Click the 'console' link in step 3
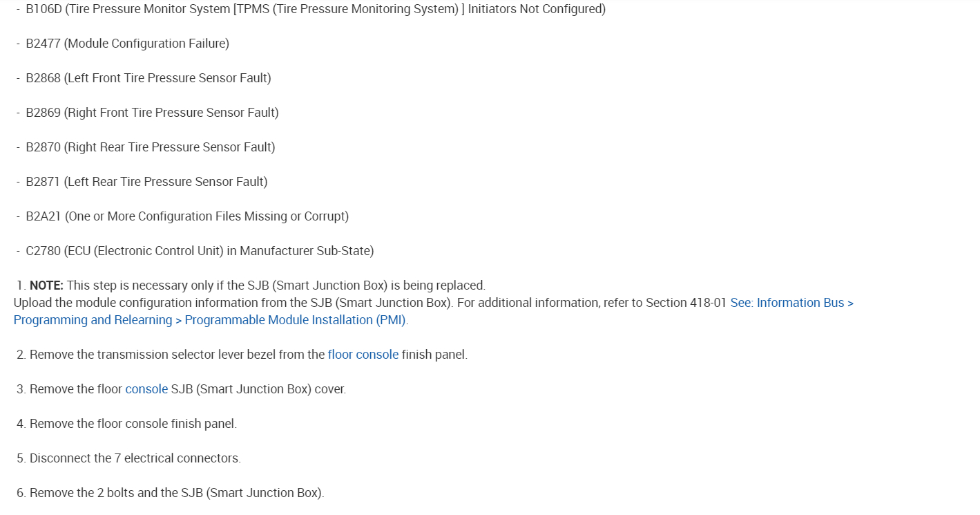Viewport: 980px width, 515px height. [x=146, y=389]
